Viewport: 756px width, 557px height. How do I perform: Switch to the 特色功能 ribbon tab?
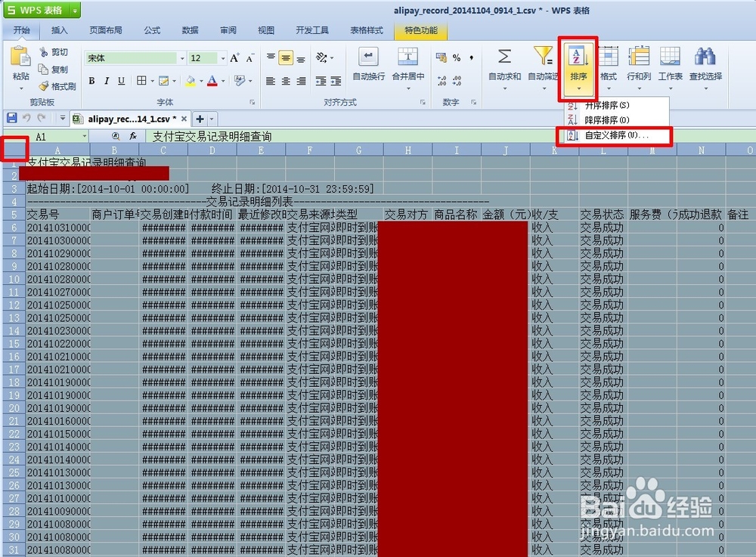[x=421, y=30]
